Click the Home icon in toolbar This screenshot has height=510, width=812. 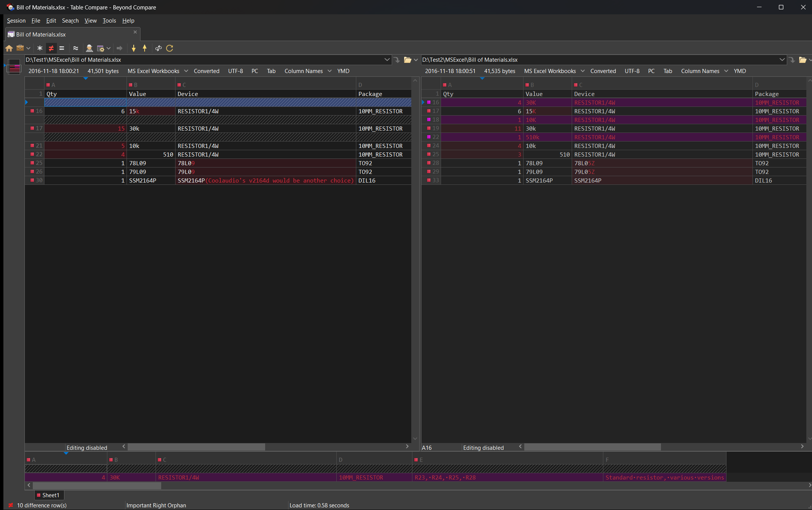click(x=9, y=48)
